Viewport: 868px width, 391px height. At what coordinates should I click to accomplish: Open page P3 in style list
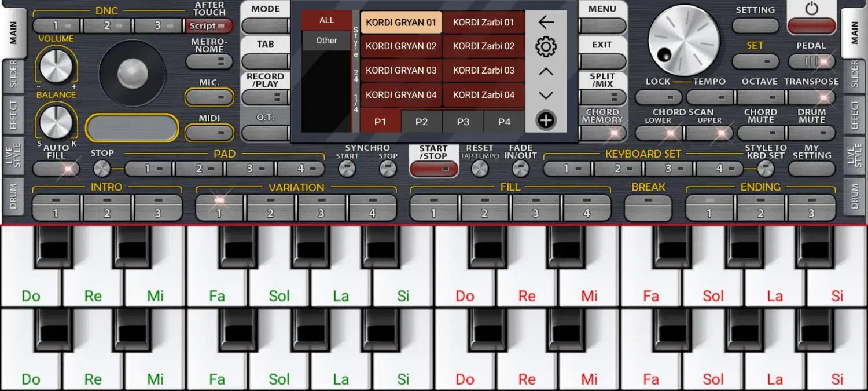tap(463, 122)
